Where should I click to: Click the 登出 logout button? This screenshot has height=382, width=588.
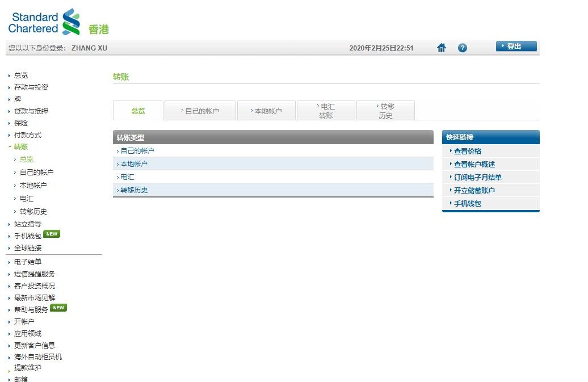click(x=516, y=46)
